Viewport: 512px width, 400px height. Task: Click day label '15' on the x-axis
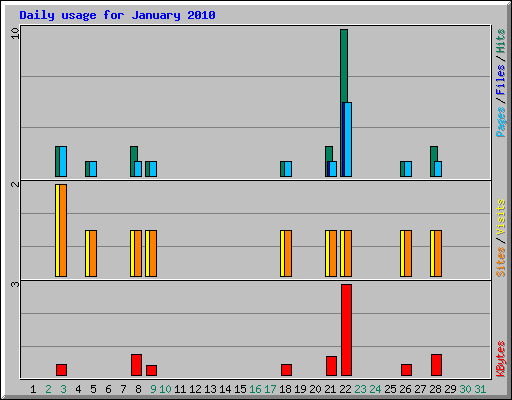(240, 389)
